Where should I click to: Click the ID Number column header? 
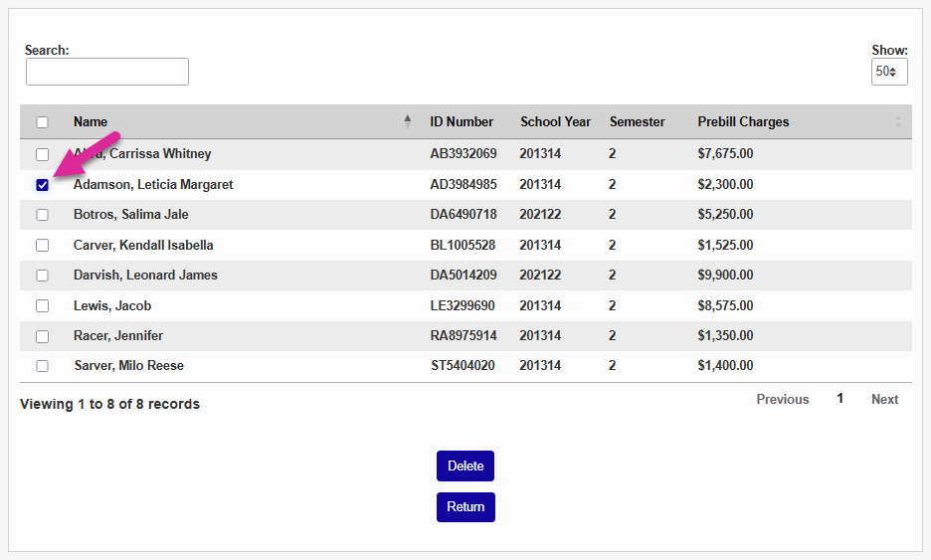(x=462, y=122)
